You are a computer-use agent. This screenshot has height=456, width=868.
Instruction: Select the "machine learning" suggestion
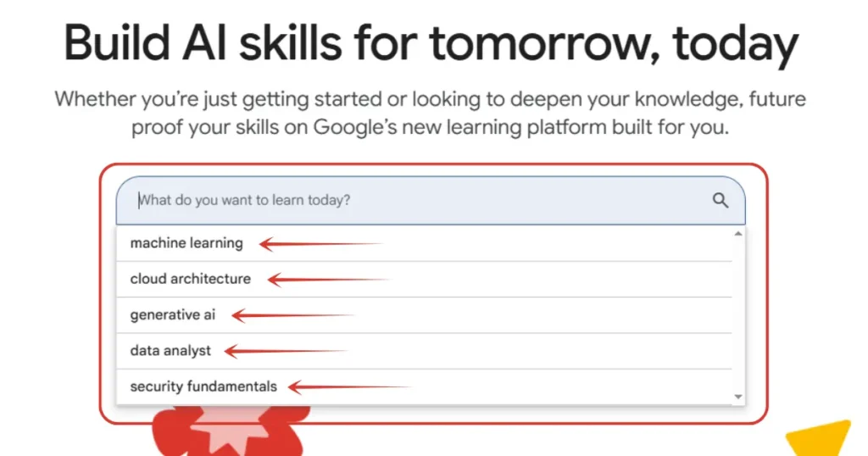(x=186, y=243)
